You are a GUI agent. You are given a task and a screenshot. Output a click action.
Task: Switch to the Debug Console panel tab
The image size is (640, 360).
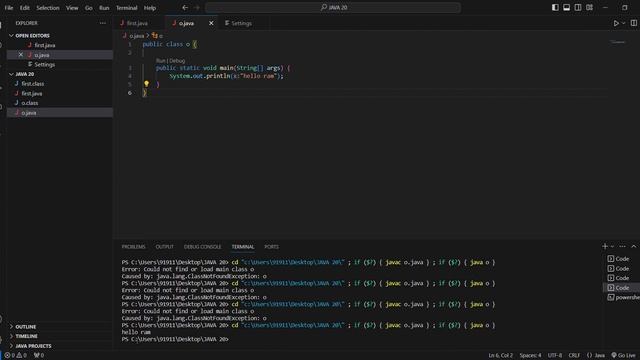[x=202, y=247]
